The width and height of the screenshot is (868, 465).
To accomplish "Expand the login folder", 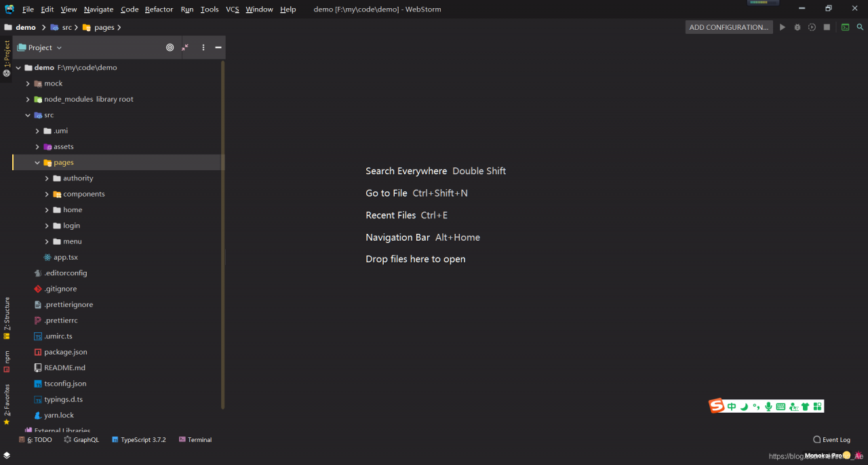I will click(x=47, y=226).
